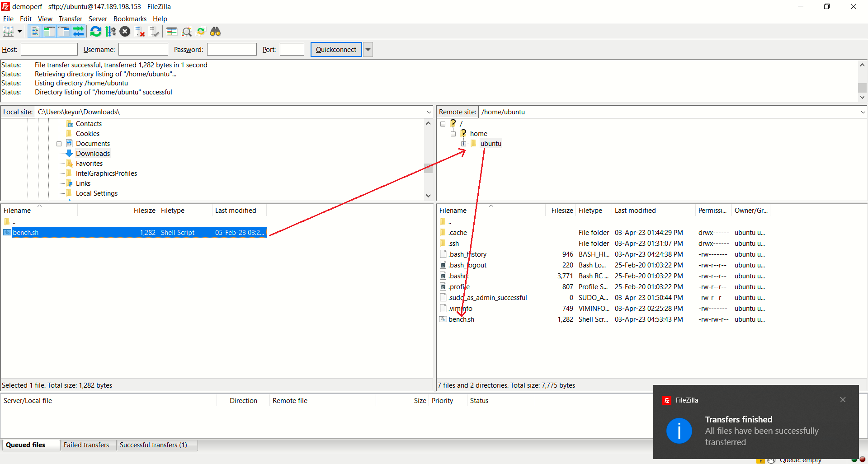
Task: Sort local files by Last modified column
Action: click(x=239, y=211)
